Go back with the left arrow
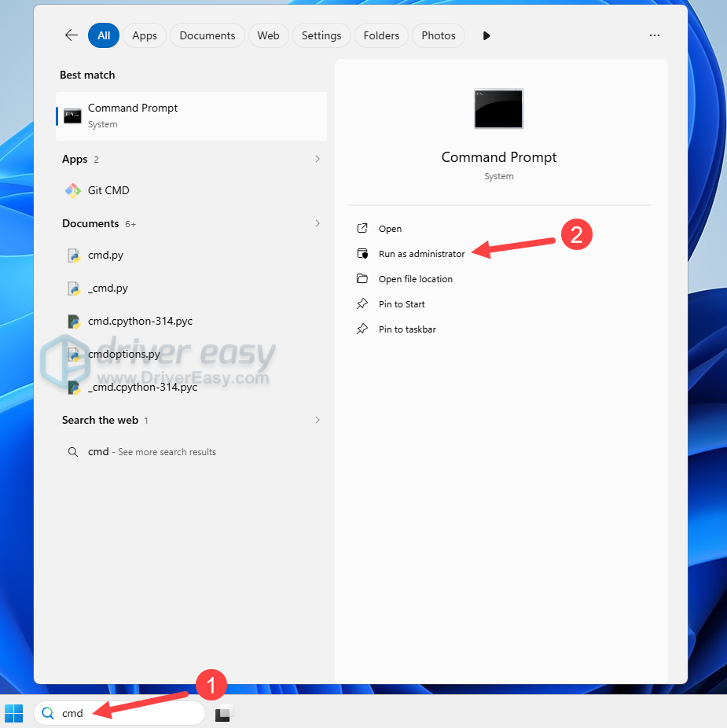This screenshot has width=727, height=728. pos(72,35)
